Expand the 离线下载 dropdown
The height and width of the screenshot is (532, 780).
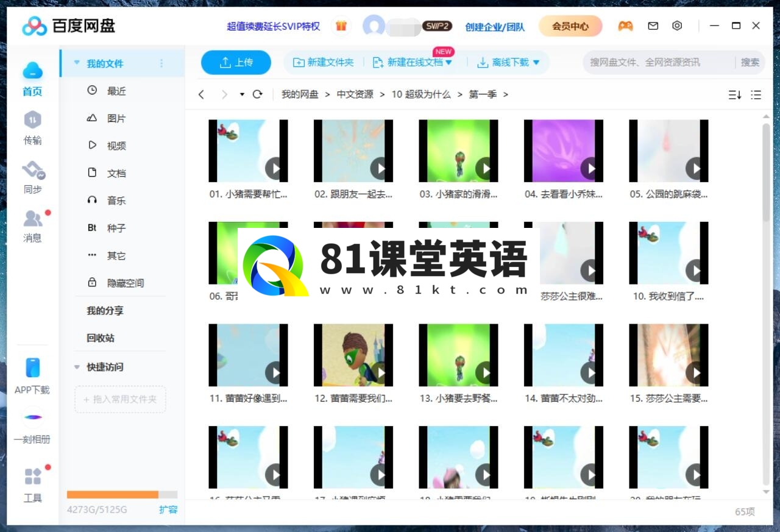click(x=536, y=62)
